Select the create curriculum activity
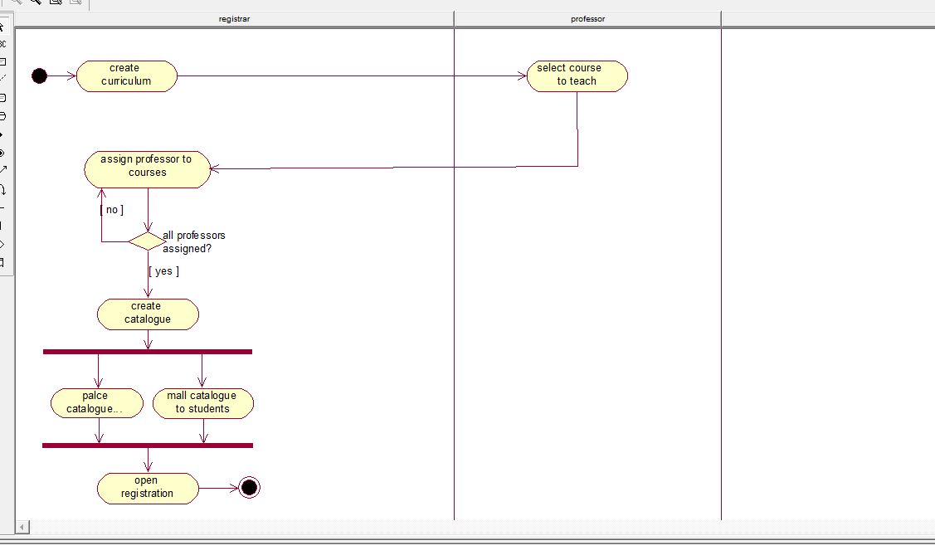 pyautogui.click(x=126, y=75)
